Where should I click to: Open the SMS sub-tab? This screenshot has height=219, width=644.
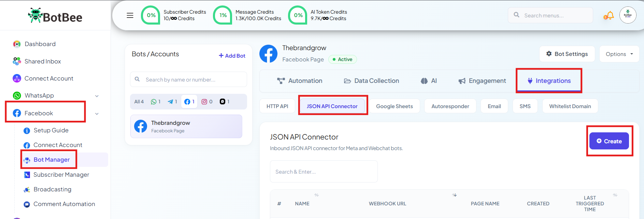(525, 106)
